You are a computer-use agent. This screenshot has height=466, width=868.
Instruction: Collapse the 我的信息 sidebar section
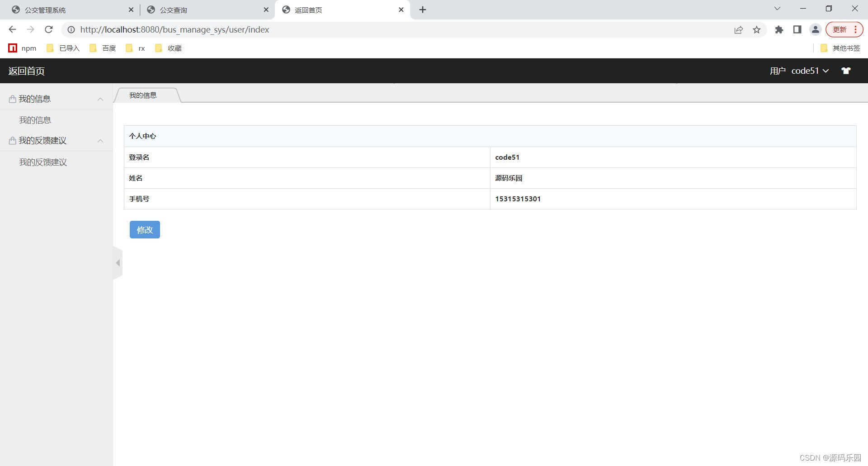click(x=100, y=100)
